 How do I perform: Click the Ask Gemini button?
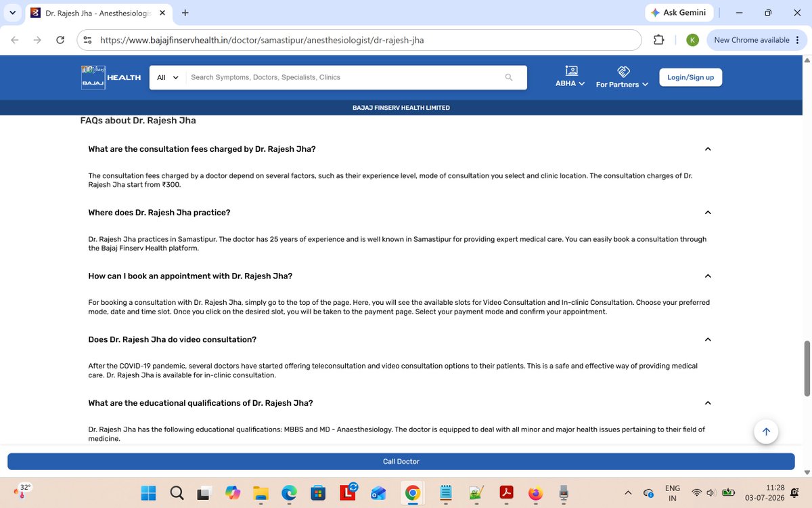point(677,12)
